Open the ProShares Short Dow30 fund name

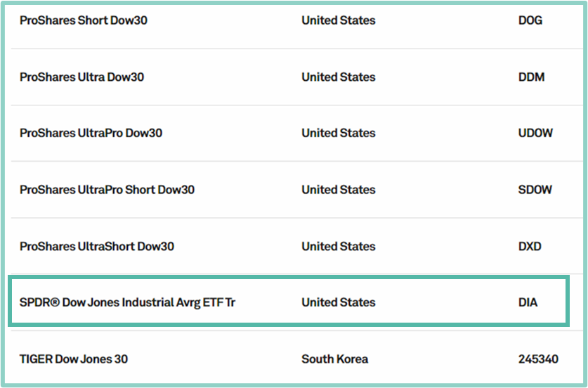84,20
